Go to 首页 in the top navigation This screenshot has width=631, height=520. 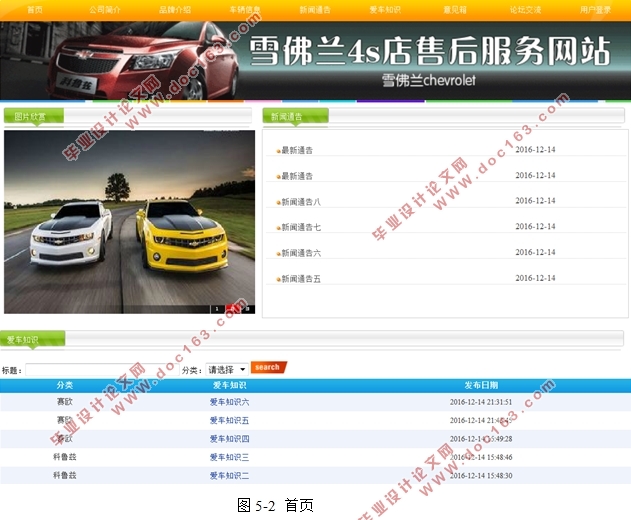click(x=35, y=10)
